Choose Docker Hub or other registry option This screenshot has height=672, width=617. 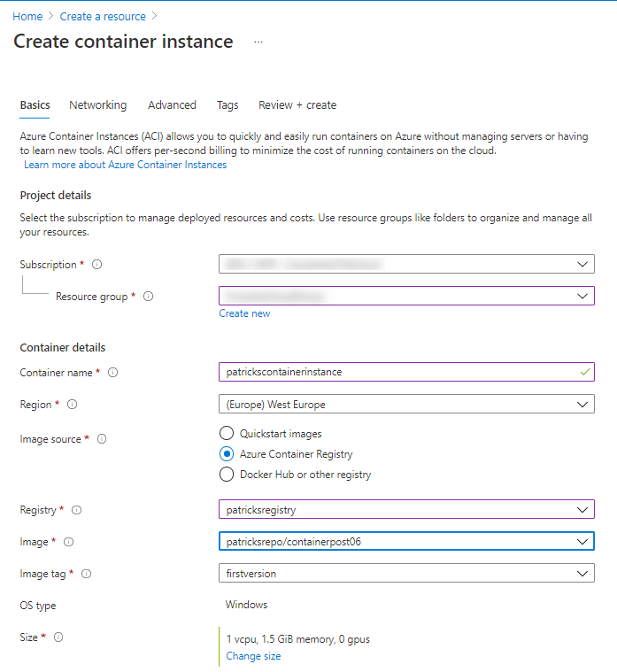point(227,475)
